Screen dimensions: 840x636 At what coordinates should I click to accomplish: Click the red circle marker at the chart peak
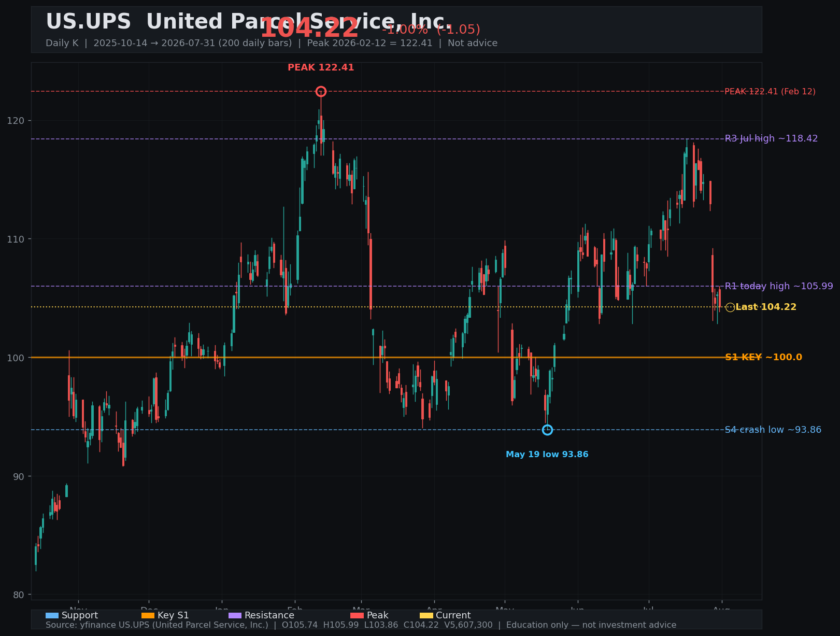(321, 92)
